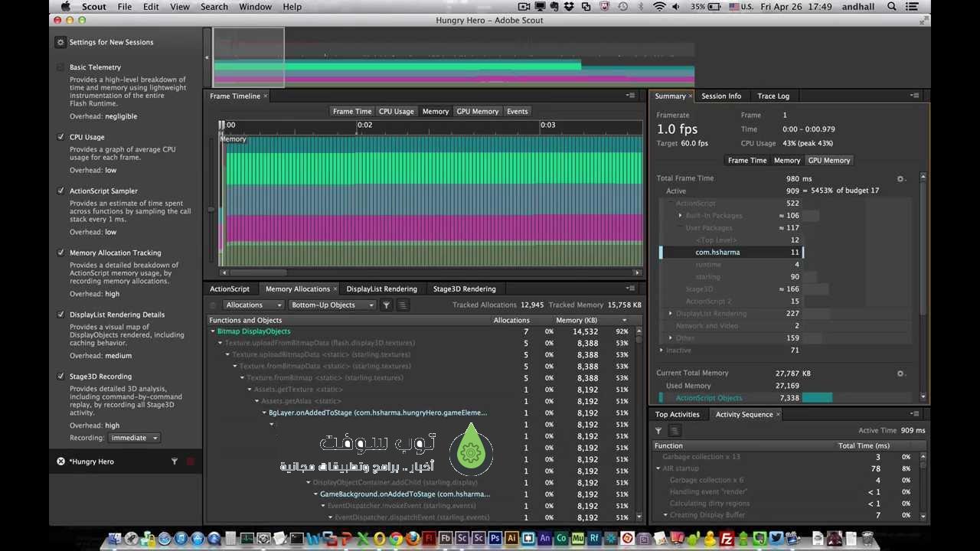Viewport: 980px width, 551px height.
Task: Expand the Inactive row in Summary
Action: point(661,350)
